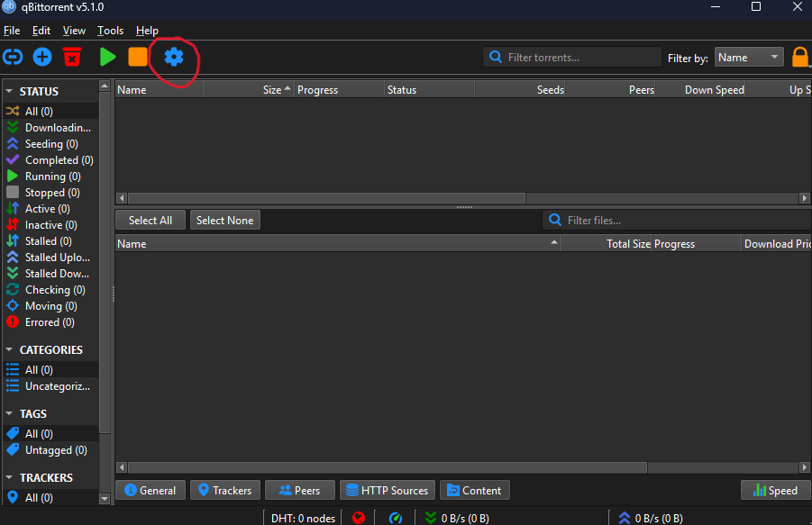
Task: Select Checking (0) filter
Action: coord(50,290)
